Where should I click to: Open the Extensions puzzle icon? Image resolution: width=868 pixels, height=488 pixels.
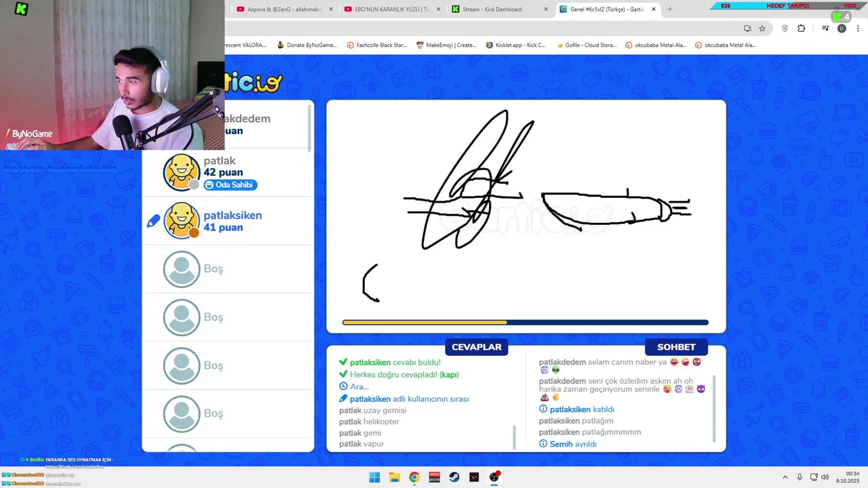tap(801, 28)
